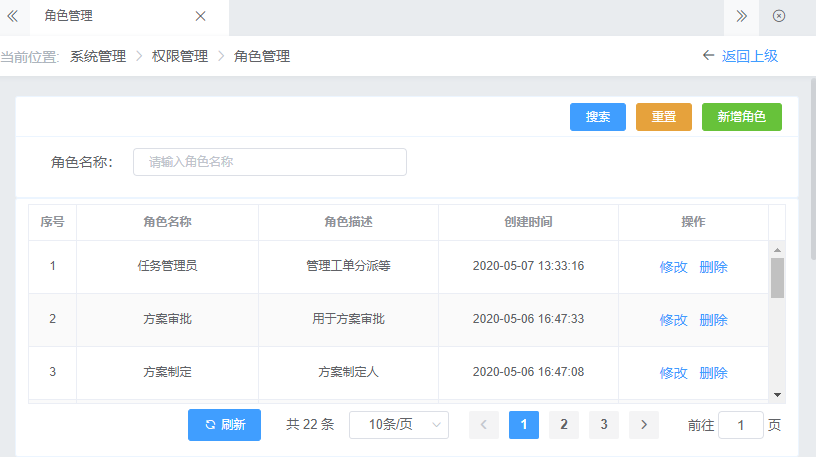Focus the 角色名称 input field
The height and width of the screenshot is (457, 816).
point(270,162)
